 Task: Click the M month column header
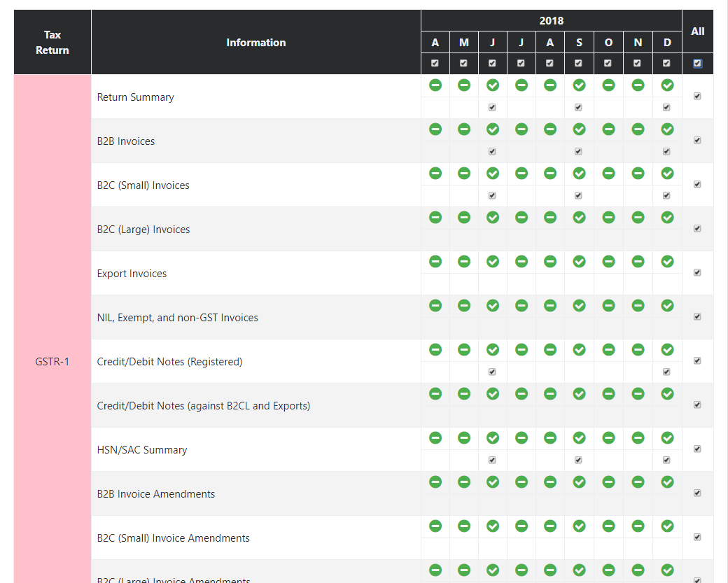464,43
